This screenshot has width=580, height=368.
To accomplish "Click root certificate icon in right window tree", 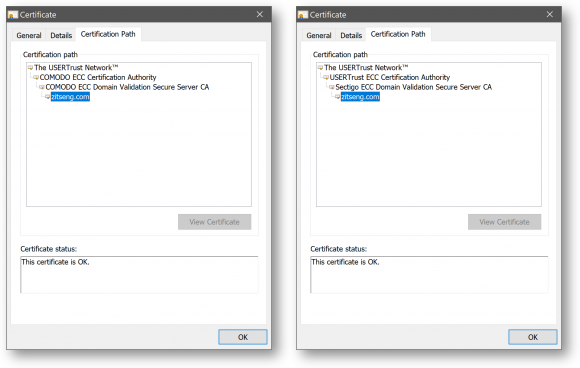I will tap(320, 68).
